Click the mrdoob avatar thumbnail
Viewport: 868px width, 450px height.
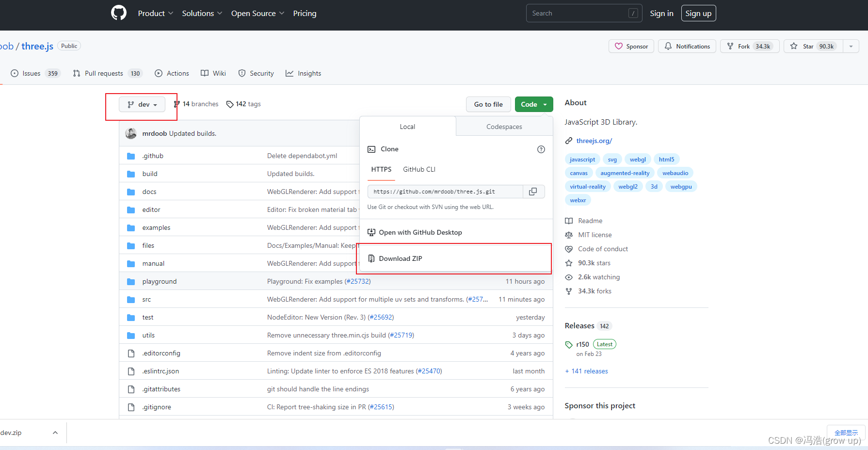coord(131,133)
